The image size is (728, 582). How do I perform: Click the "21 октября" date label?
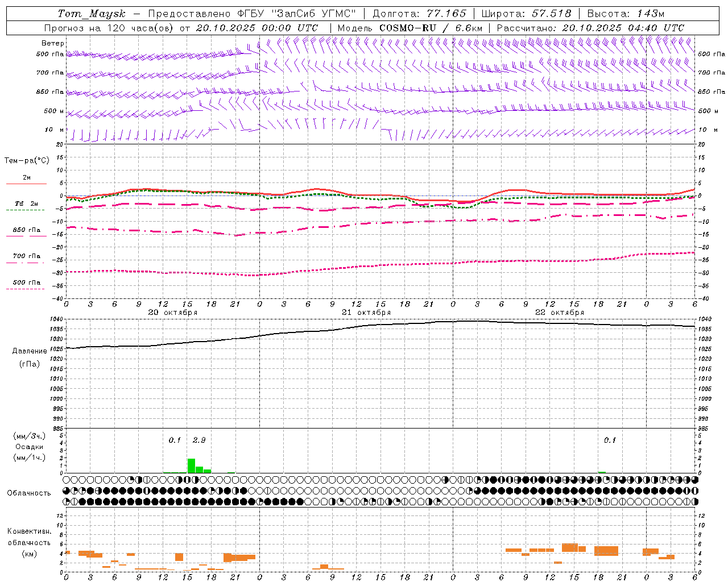[366, 313]
